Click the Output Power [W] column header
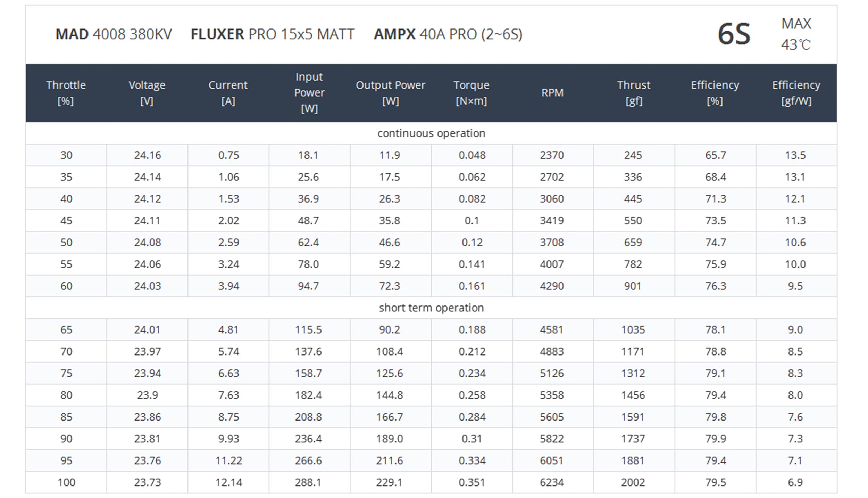868x498 pixels. (x=391, y=93)
